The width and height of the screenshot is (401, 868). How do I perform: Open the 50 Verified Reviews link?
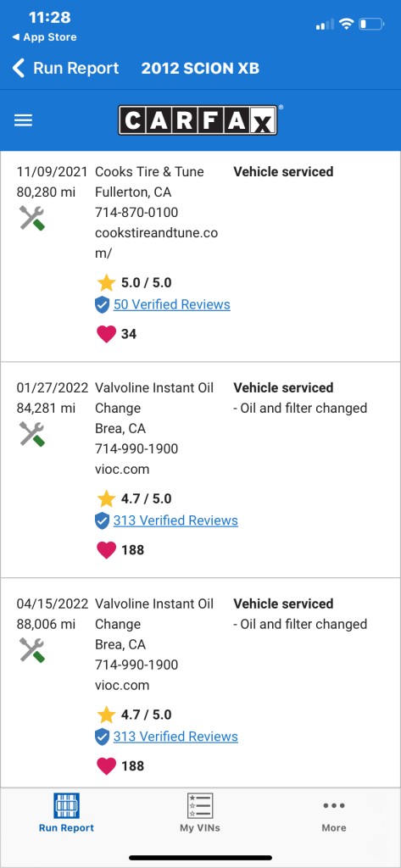click(x=172, y=304)
